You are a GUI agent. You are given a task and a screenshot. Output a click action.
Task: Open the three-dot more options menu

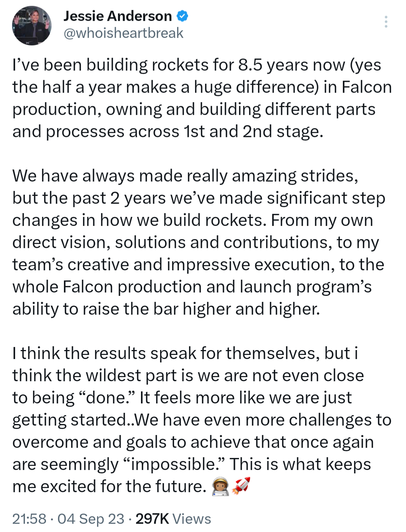tap(386, 22)
